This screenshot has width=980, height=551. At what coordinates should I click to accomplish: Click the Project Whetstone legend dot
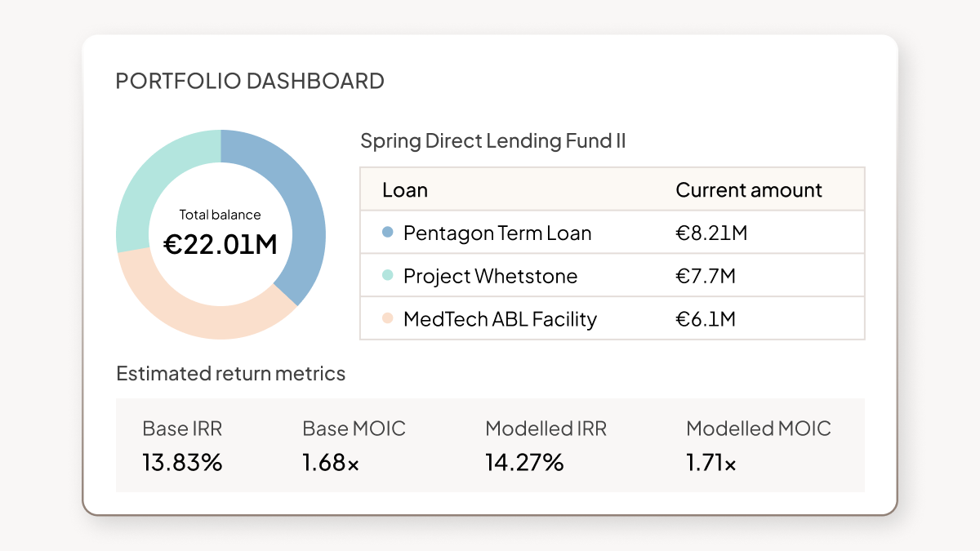click(x=387, y=276)
